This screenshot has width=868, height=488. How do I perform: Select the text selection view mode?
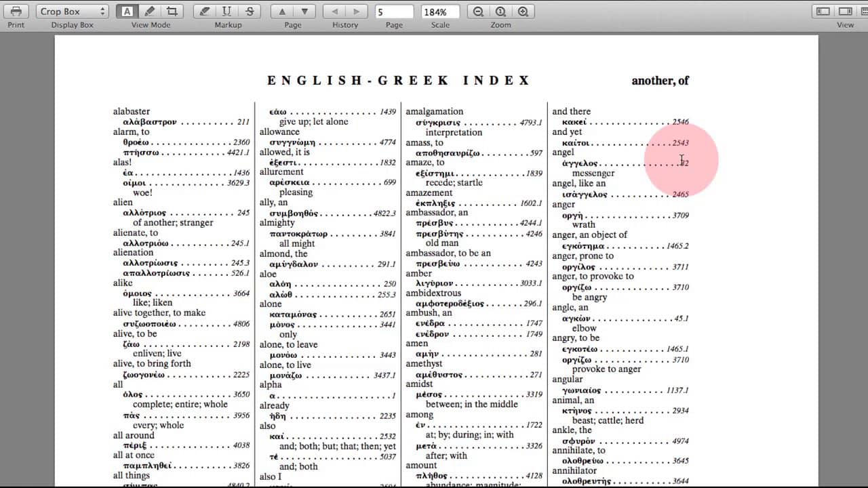point(127,12)
